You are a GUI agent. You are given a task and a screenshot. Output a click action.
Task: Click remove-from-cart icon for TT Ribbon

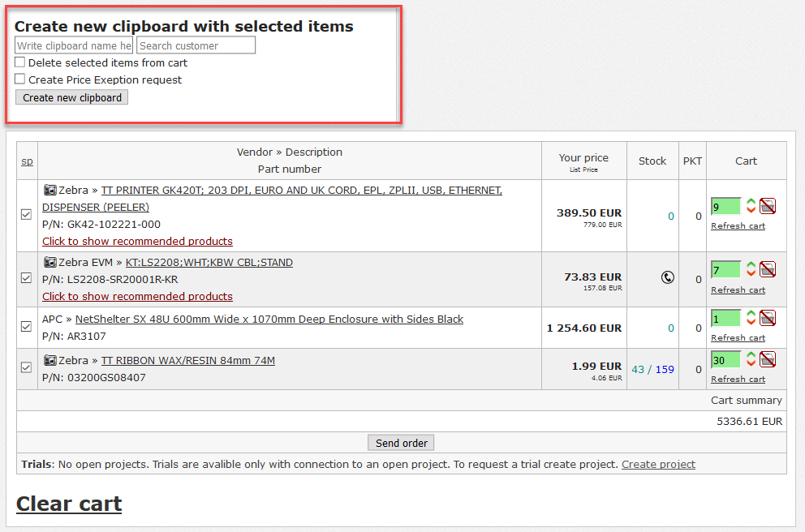pos(768,359)
